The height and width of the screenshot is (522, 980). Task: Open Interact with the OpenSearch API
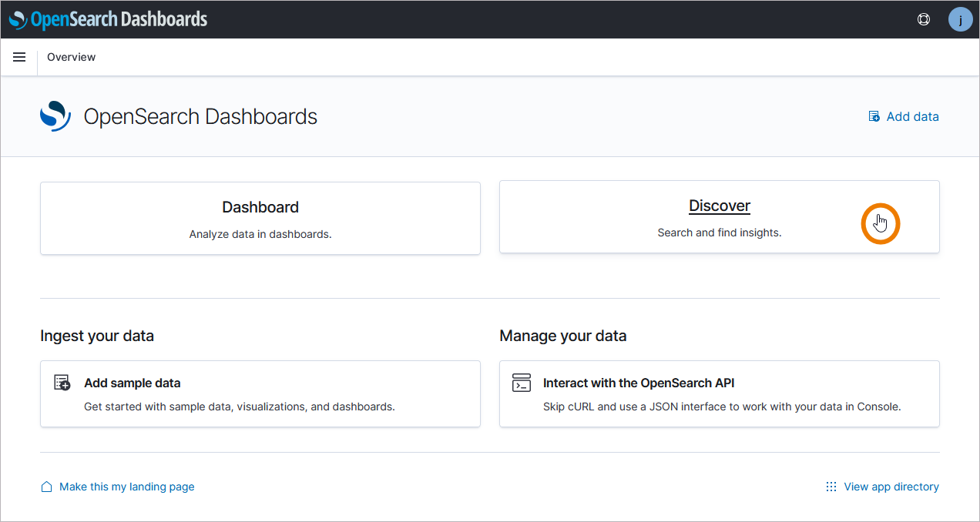(639, 383)
